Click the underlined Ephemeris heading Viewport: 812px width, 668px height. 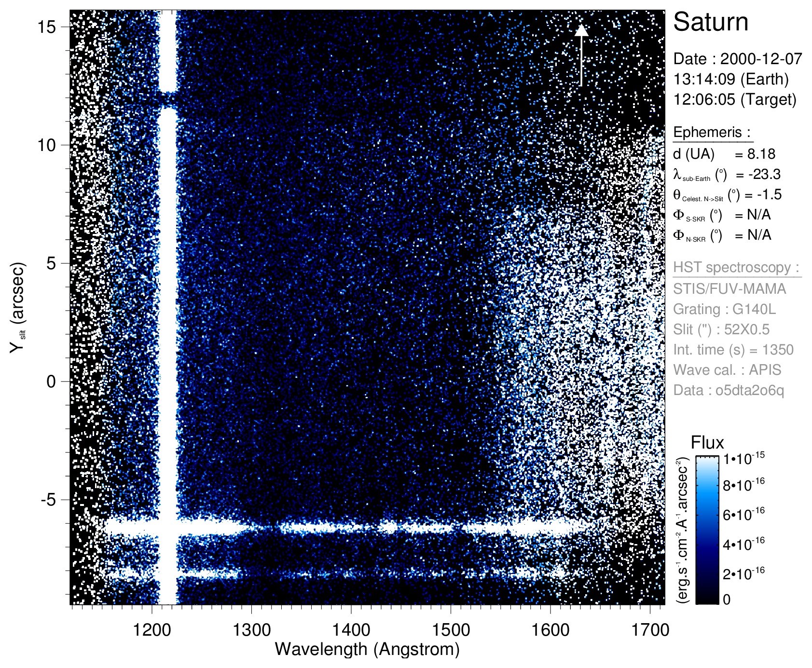pyautogui.click(x=712, y=132)
